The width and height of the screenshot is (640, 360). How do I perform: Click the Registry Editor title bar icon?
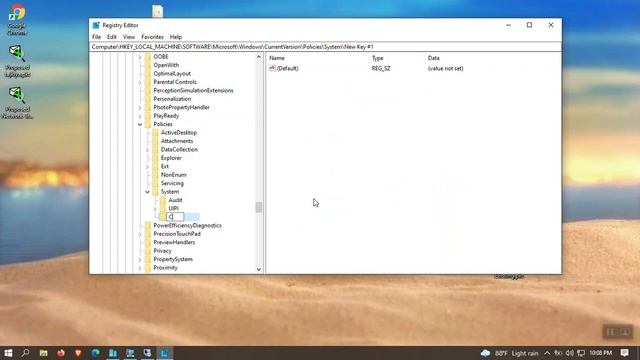(x=96, y=25)
